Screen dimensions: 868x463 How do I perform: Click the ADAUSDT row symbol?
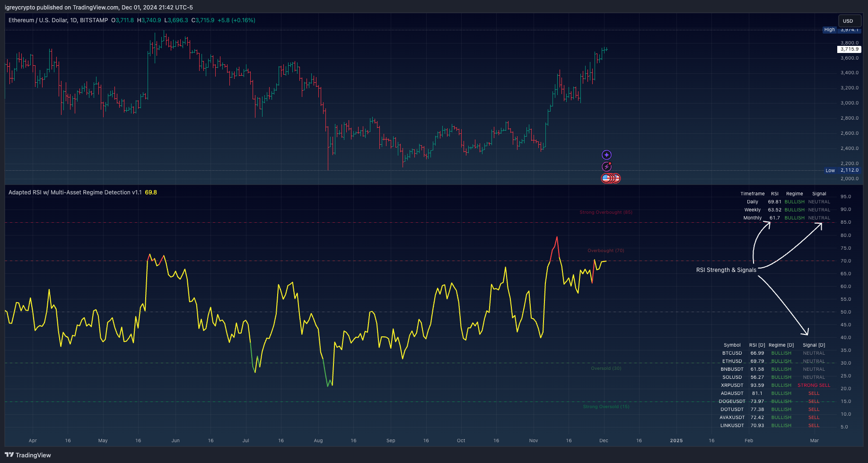pyautogui.click(x=732, y=393)
